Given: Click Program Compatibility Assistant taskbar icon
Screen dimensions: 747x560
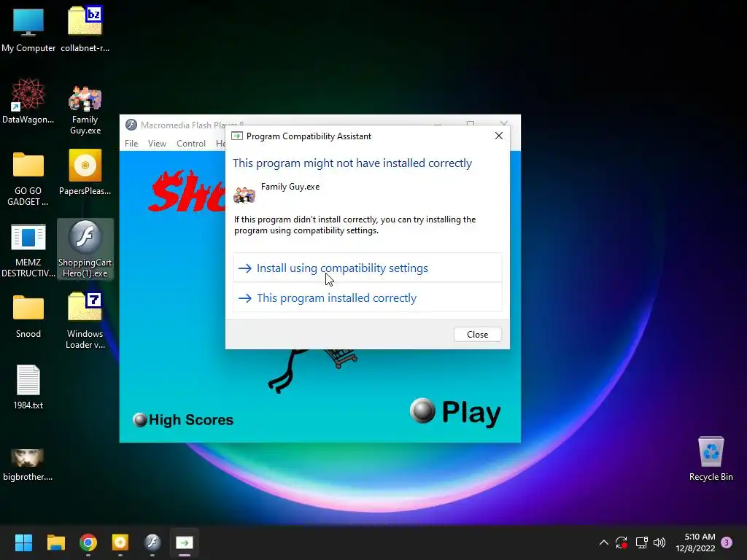Looking at the screenshot, I should [x=185, y=542].
